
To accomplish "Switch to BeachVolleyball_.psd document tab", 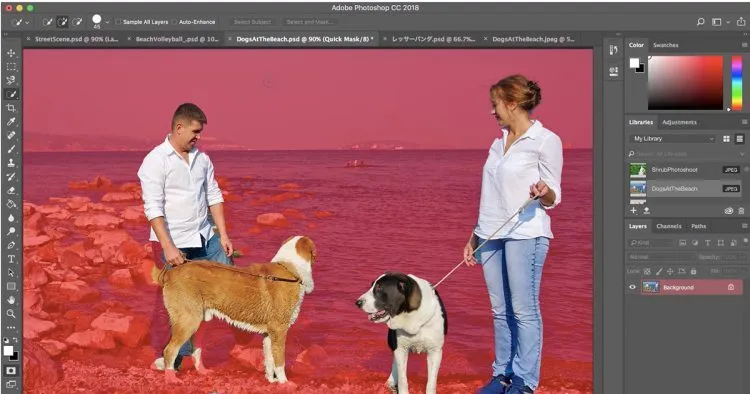I will click(177, 39).
